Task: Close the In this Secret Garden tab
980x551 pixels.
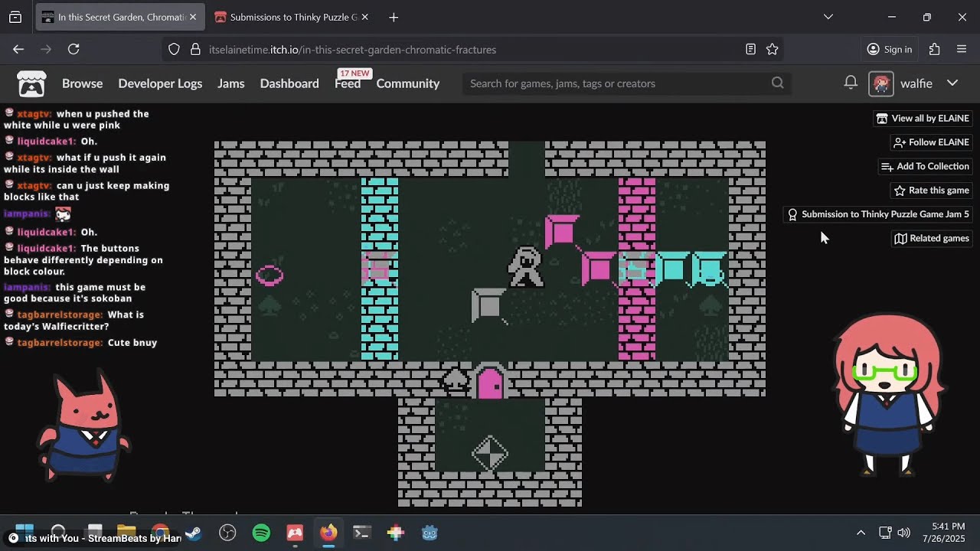Action: [x=192, y=17]
